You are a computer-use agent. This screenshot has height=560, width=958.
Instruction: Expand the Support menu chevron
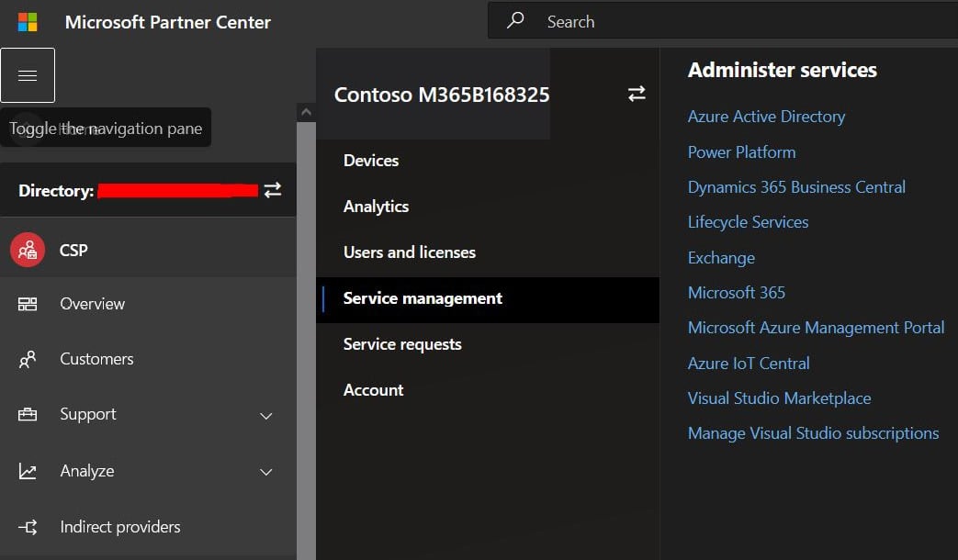[x=265, y=416]
